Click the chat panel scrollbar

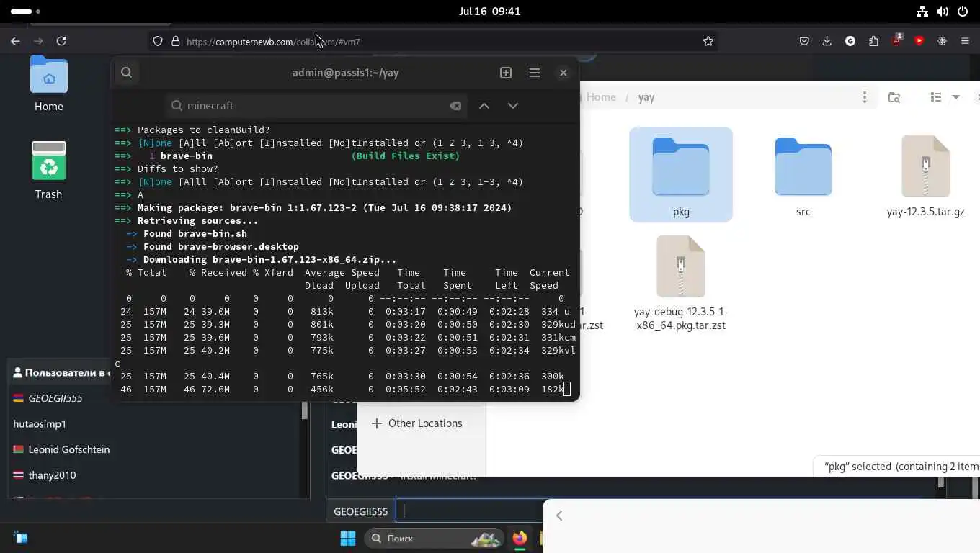click(x=940, y=484)
